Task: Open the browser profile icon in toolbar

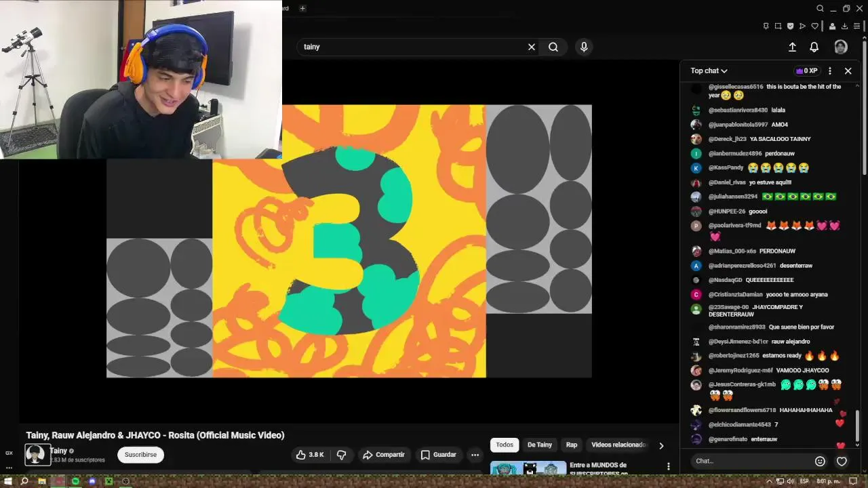Action: pyautogui.click(x=832, y=26)
